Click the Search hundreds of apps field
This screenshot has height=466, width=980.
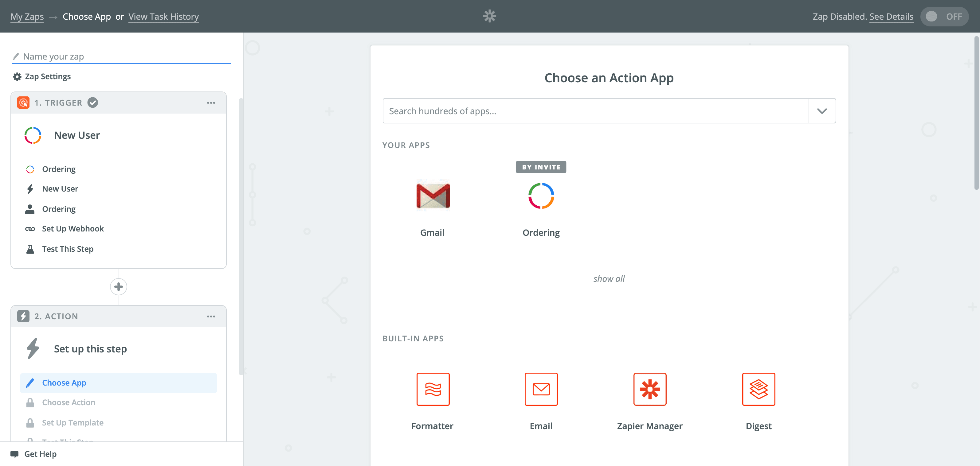click(595, 111)
